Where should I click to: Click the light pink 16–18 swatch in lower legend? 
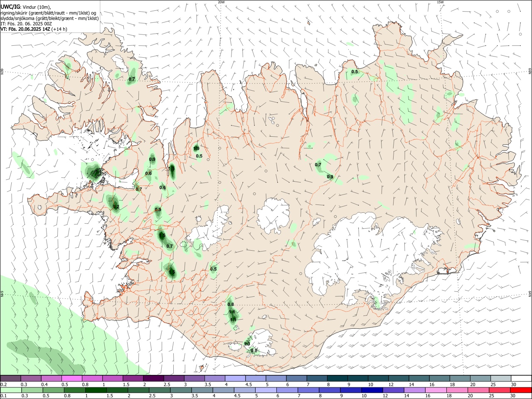pos(436,390)
